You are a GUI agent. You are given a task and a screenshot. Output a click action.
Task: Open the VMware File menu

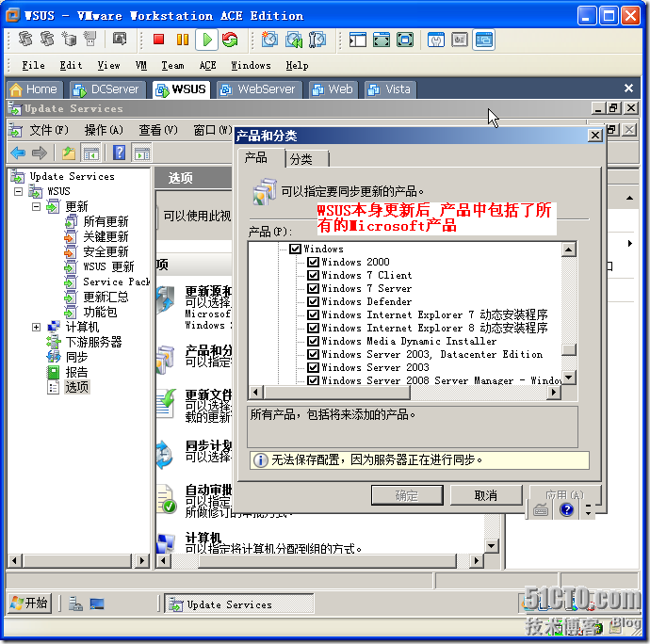33,66
